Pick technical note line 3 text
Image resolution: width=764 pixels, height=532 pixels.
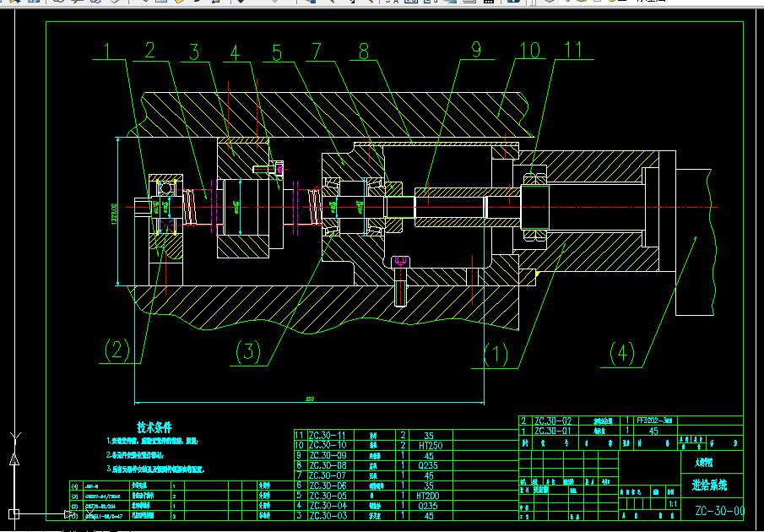(156, 470)
